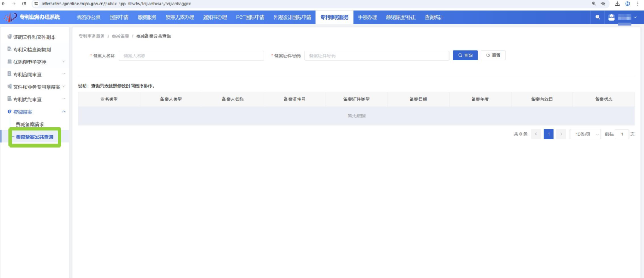Click the icon beside 专利文档查阅复制

9,49
